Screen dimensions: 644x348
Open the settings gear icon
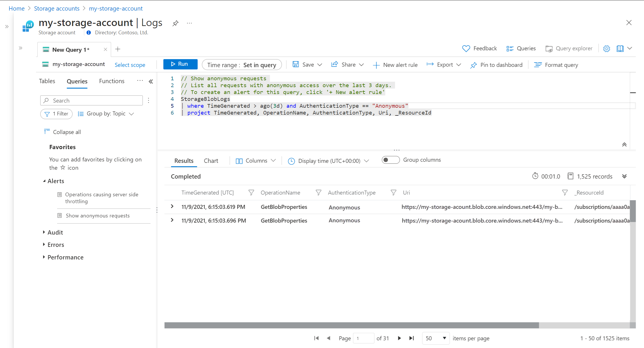point(607,49)
